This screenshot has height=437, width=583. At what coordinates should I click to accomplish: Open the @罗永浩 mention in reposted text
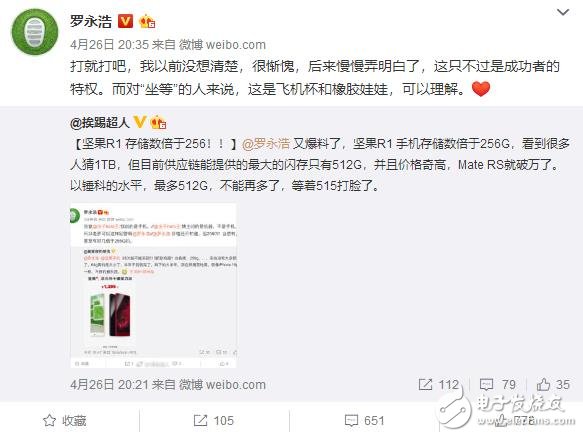(x=265, y=144)
